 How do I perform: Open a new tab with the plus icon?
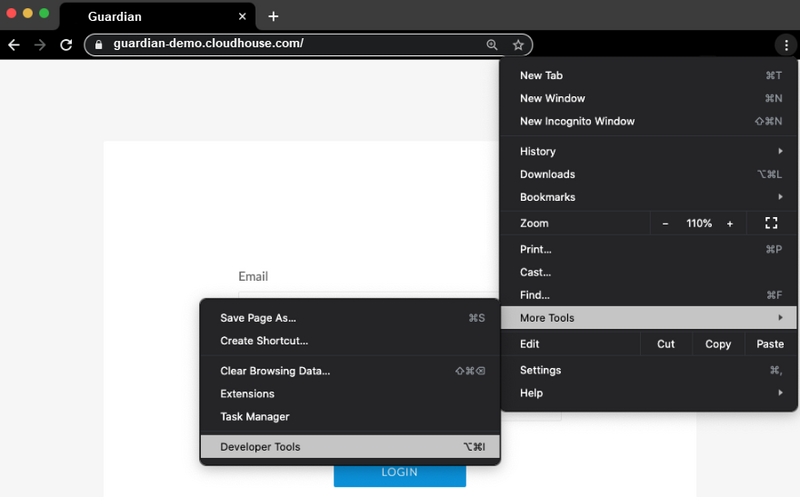coord(273,16)
